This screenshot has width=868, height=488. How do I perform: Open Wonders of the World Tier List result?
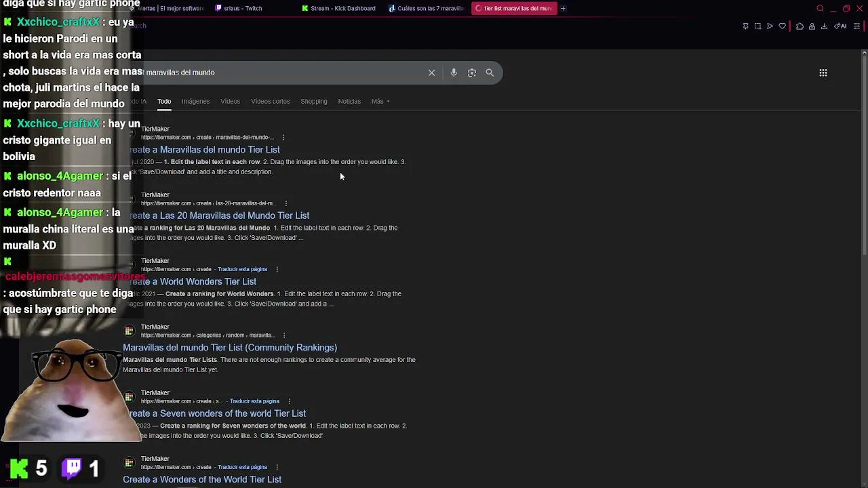pos(202,479)
